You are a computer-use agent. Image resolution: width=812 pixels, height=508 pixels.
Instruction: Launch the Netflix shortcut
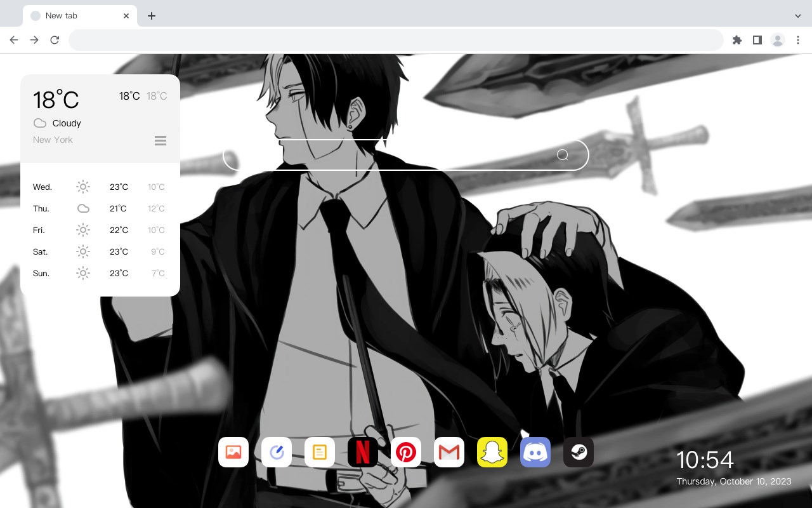(x=363, y=452)
